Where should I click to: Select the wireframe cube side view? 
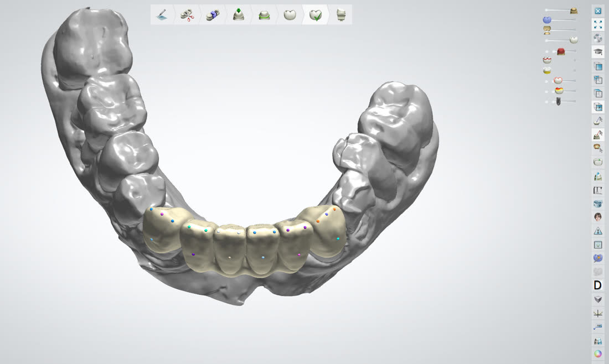click(x=598, y=80)
